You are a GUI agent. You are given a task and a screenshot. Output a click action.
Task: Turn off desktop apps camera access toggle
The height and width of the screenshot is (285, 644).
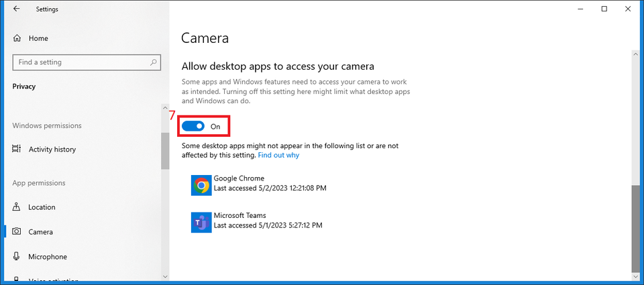click(193, 126)
